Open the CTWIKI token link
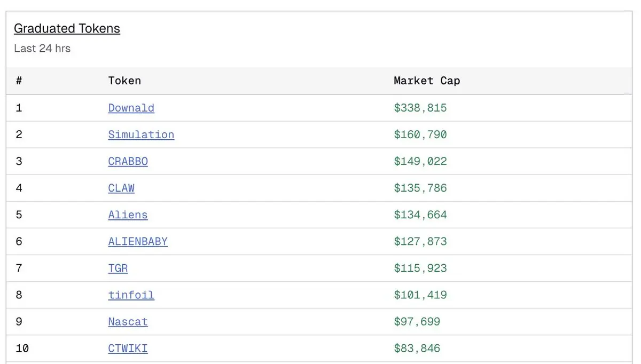641x364 pixels. 128,349
